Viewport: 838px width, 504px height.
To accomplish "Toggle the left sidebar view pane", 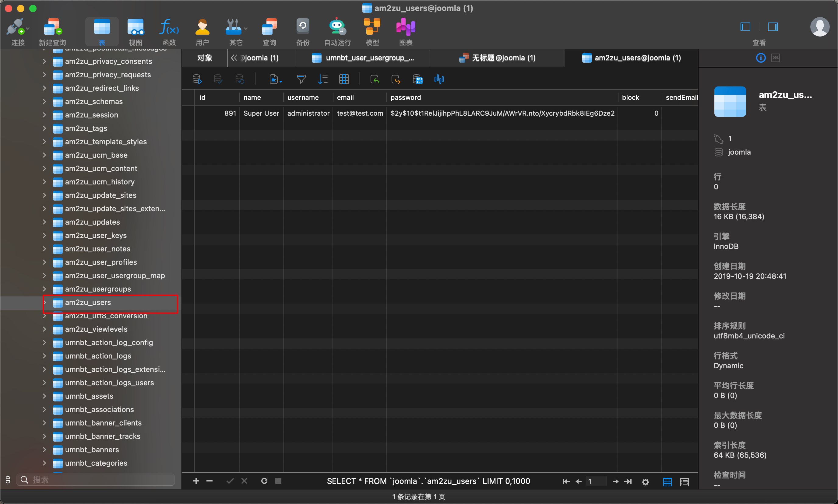I will pyautogui.click(x=745, y=27).
